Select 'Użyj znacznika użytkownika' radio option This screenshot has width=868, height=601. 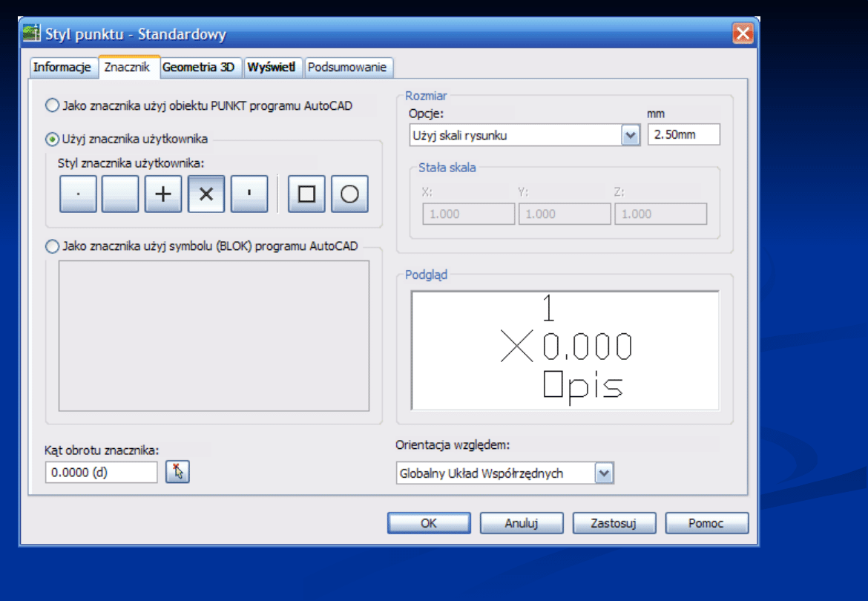point(52,139)
